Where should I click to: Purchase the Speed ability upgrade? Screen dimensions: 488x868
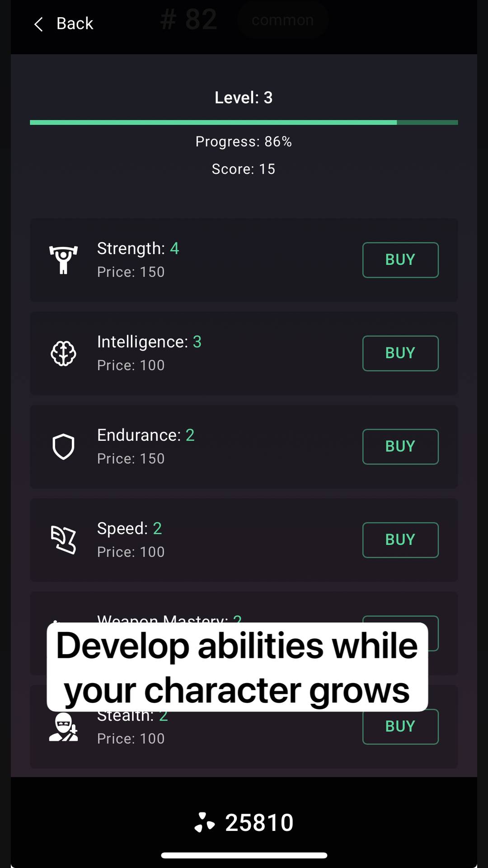click(x=400, y=540)
